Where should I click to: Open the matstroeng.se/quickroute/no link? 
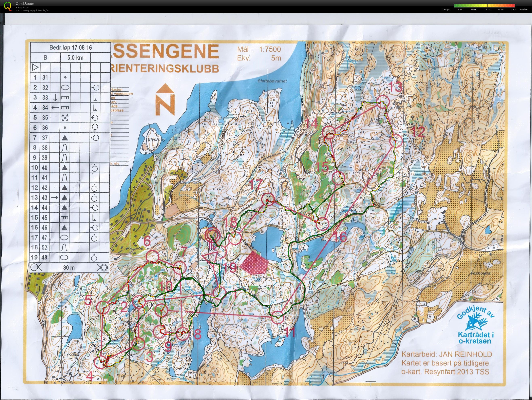coord(33,10)
